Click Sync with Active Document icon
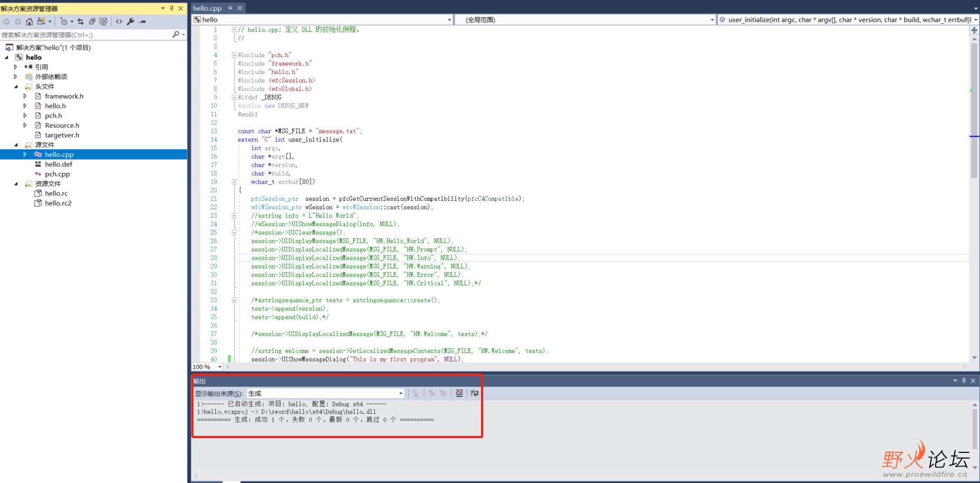This screenshot has width=980, height=483. [x=80, y=22]
